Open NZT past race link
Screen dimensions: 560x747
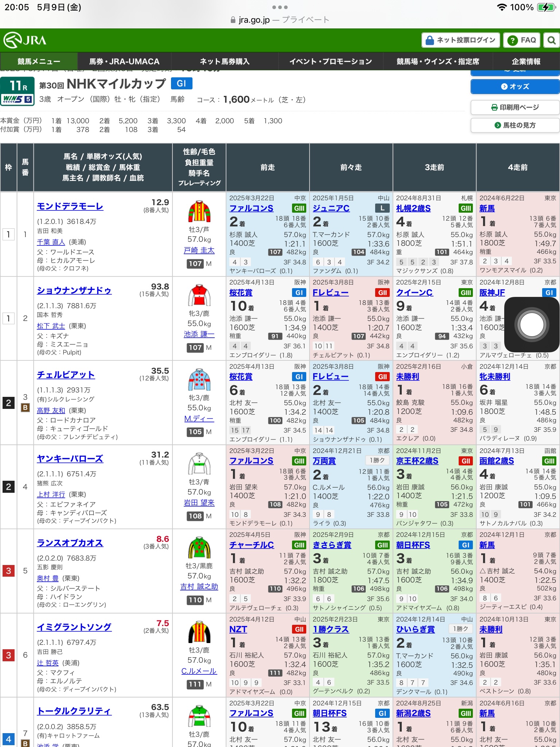[x=238, y=629]
